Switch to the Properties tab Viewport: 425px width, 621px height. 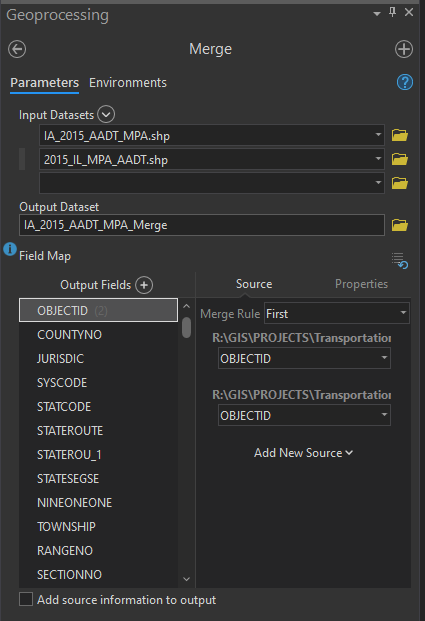pos(361,284)
